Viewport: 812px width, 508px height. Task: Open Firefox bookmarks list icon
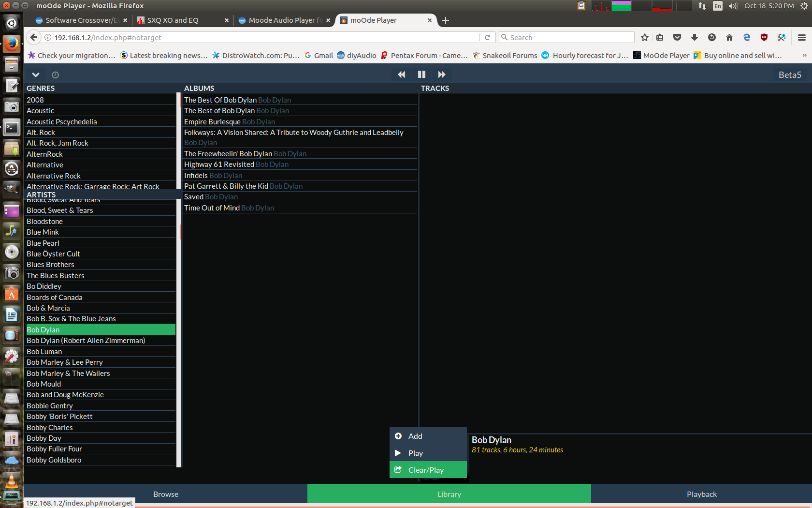(x=660, y=37)
